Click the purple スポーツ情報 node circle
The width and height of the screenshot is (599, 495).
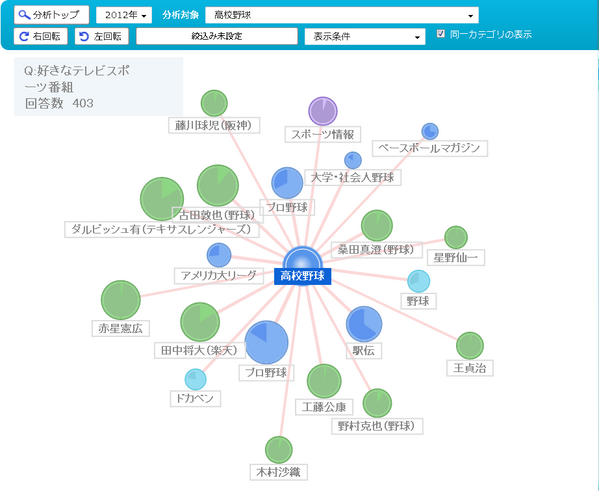[323, 111]
